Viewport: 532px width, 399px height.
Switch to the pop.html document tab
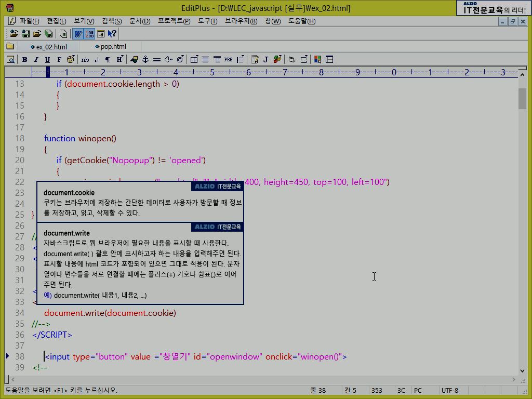[111, 46]
